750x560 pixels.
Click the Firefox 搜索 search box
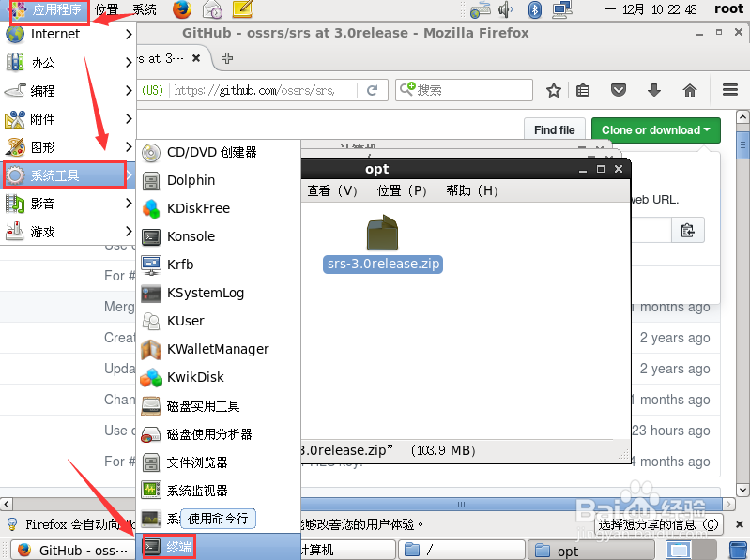click(x=464, y=90)
